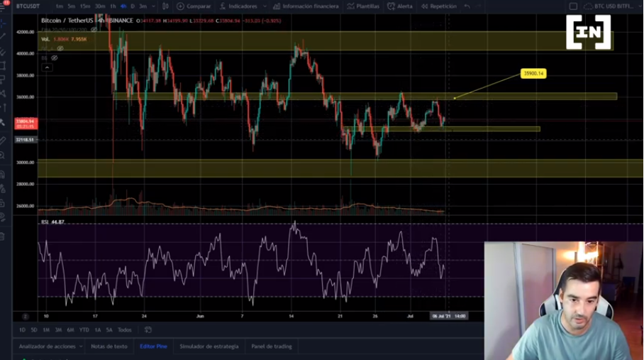This screenshot has width=644, height=360.
Task: Click the redo arrow icon
Action: pyautogui.click(x=479, y=6)
